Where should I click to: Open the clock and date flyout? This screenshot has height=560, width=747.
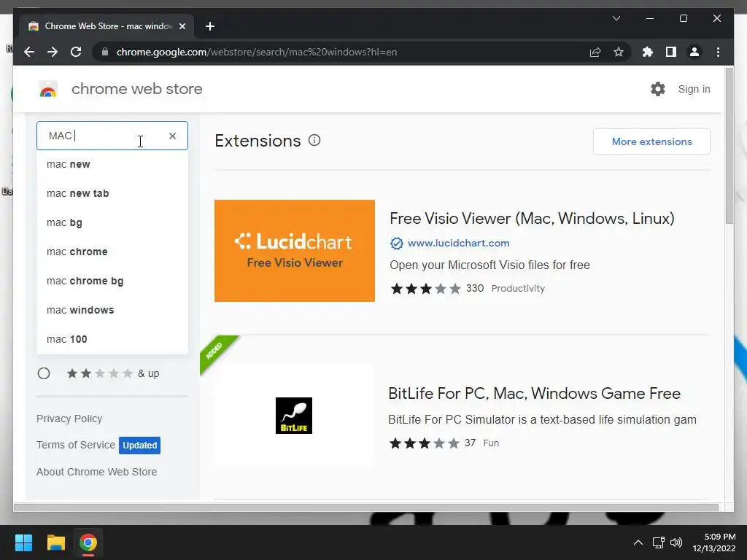(714, 542)
